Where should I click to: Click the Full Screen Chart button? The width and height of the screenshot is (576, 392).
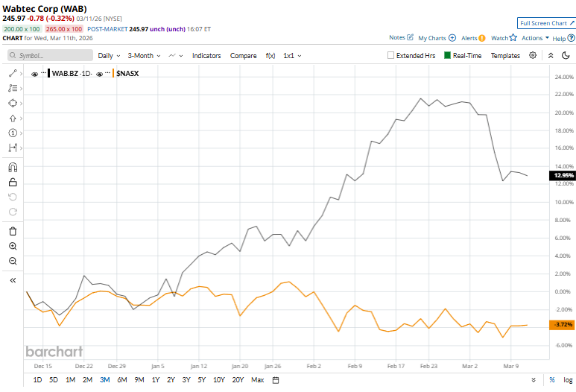pos(546,23)
